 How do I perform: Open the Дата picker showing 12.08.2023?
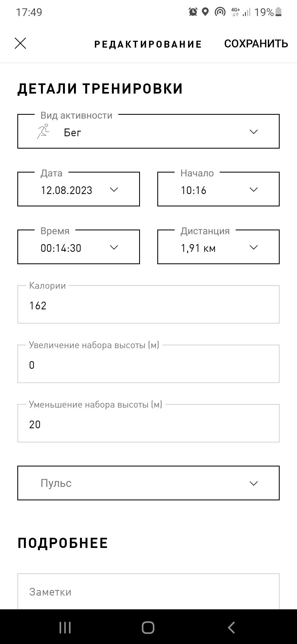click(x=79, y=189)
